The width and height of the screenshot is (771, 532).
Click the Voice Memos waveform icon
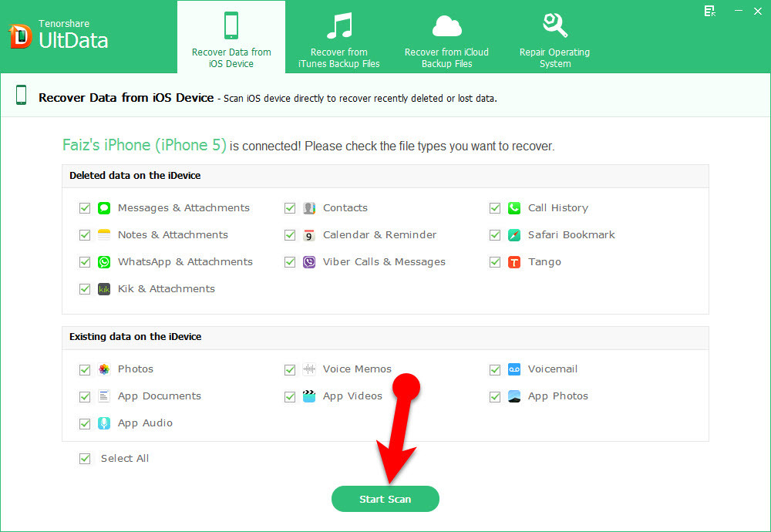309,369
